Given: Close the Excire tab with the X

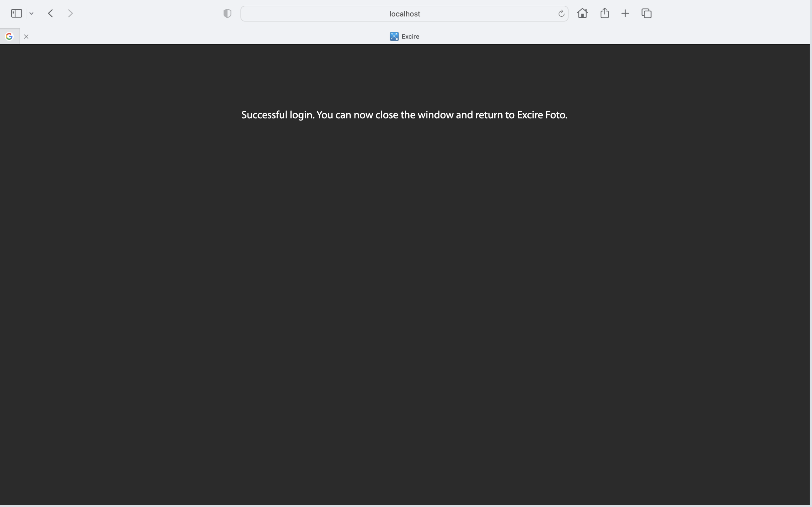Looking at the screenshot, I should (26, 36).
